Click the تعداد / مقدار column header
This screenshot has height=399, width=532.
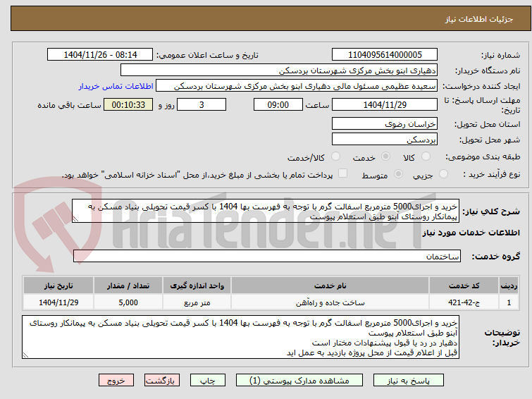pos(128,286)
